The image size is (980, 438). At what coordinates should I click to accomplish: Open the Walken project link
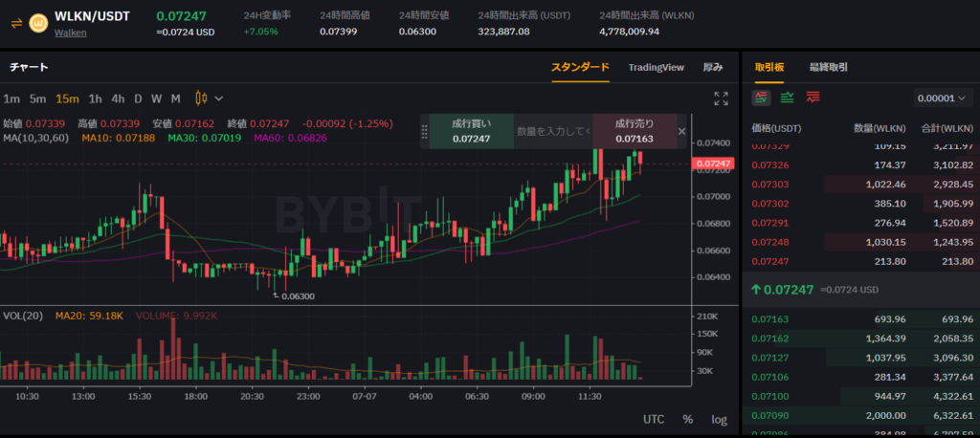[x=70, y=33]
